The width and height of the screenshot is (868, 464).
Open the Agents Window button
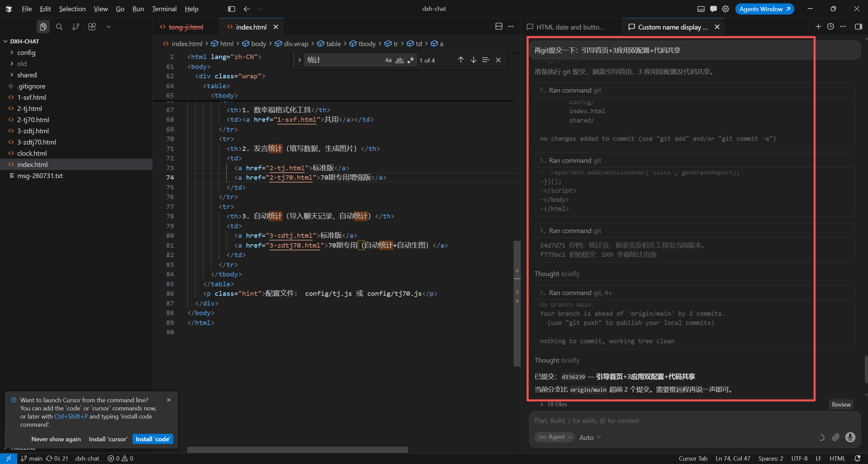[765, 9]
